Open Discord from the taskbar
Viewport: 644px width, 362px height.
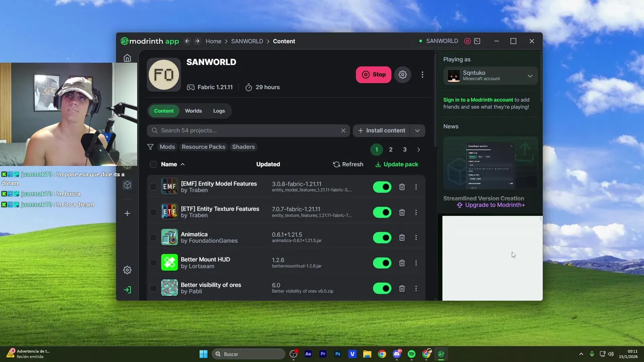(x=396, y=354)
